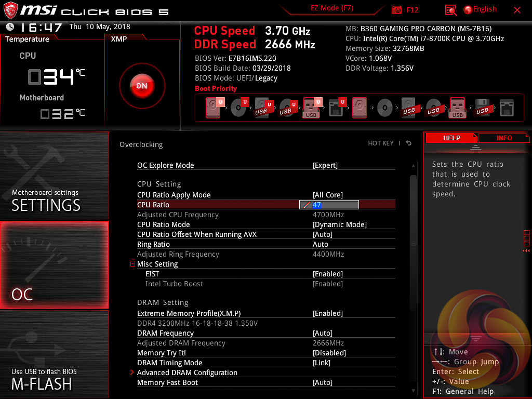Click Adjusted Ring Frequency 4400MHz value

[328, 254]
